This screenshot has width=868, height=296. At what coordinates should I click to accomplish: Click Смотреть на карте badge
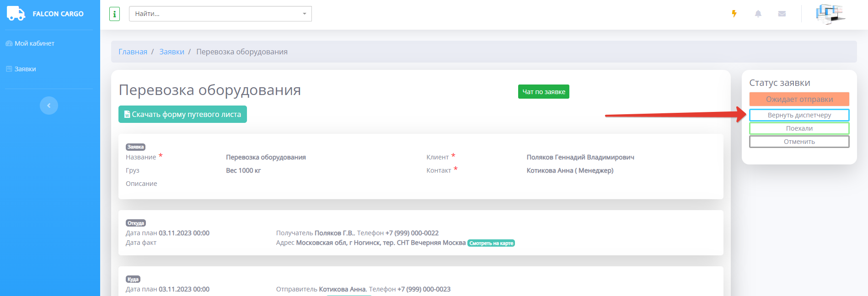[491, 243]
